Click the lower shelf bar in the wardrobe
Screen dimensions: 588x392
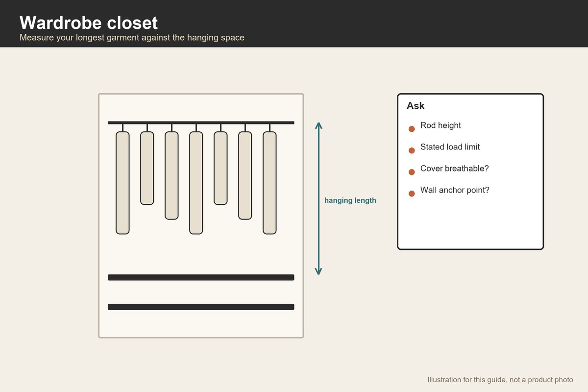[x=201, y=307]
